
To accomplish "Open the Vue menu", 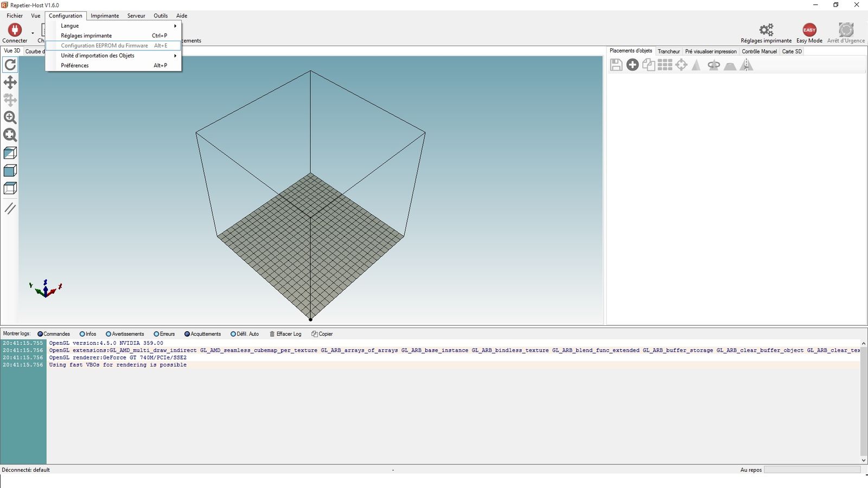I will click(x=36, y=16).
